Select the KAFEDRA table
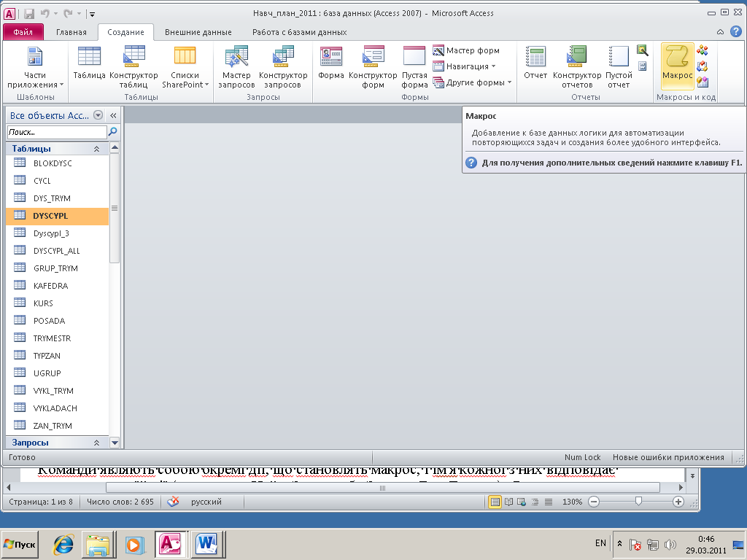The width and height of the screenshot is (747, 560). [x=58, y=286]
